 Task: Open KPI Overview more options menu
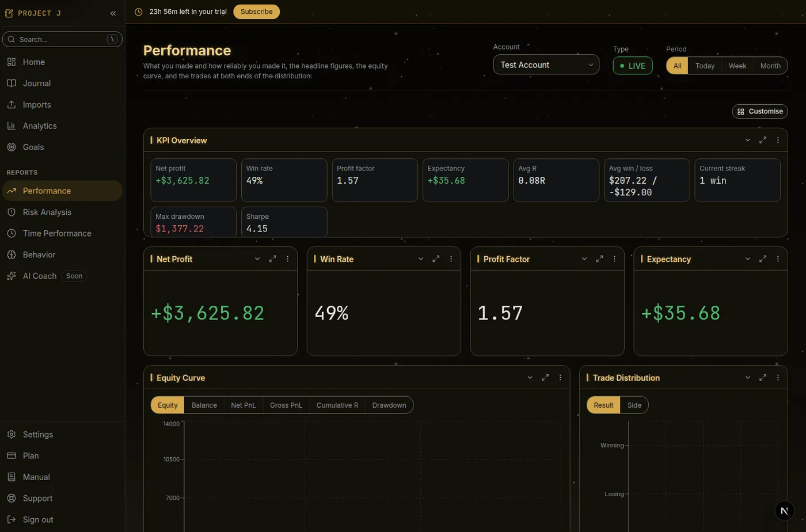[x=778, y=140]
